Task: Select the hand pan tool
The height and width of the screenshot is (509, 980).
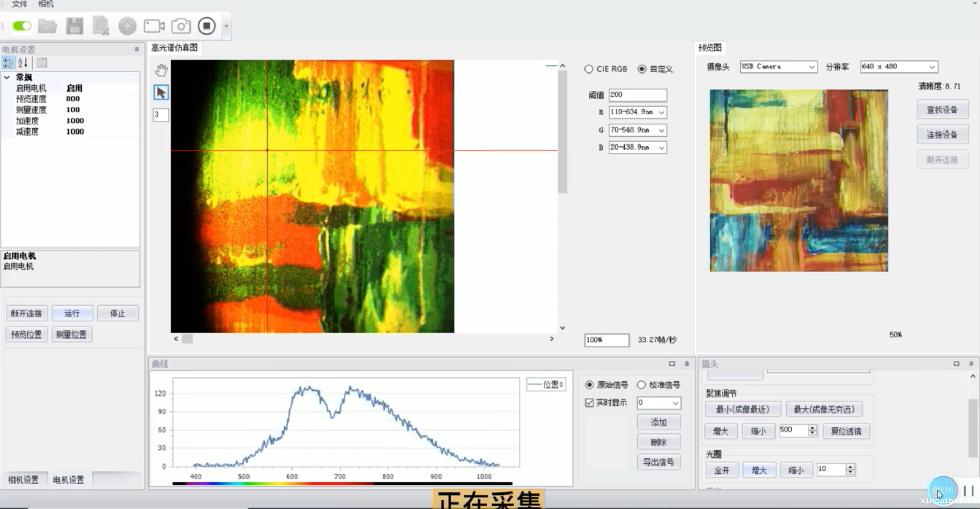Action: click(161, 70)
